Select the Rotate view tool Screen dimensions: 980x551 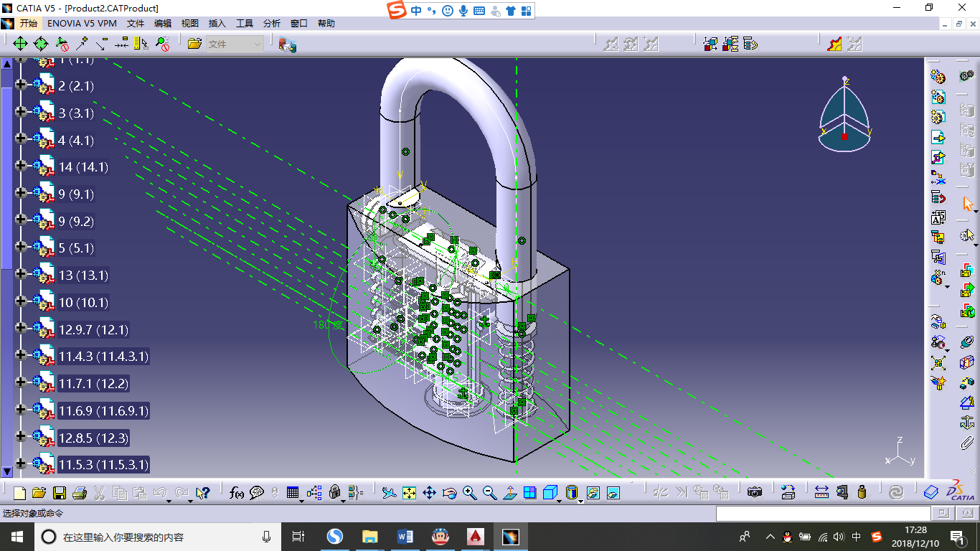[449, 493]
